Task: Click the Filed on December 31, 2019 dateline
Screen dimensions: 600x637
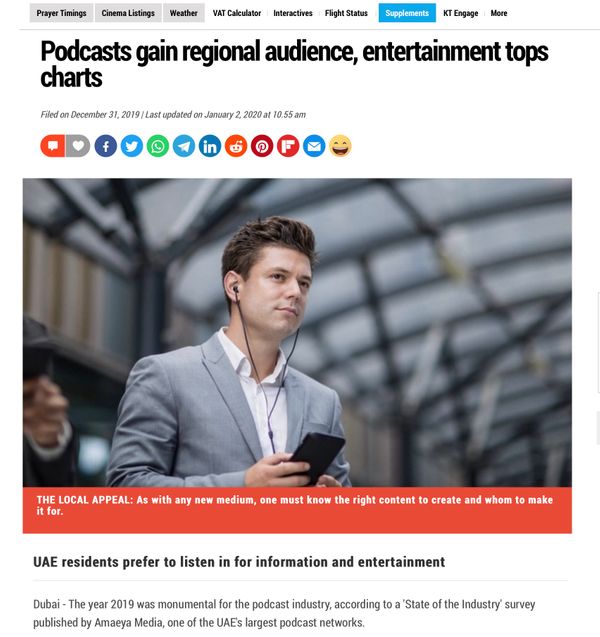Action: click(173, 115)
